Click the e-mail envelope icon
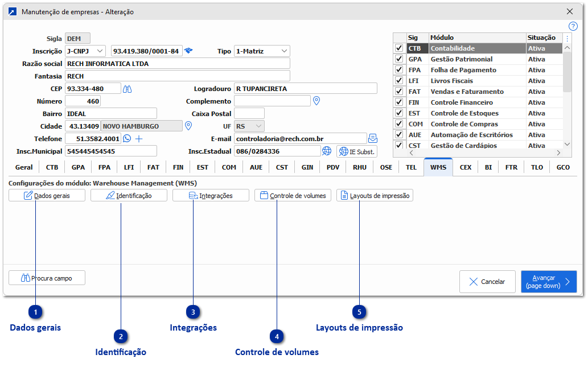The image size is (588, 367). [x=373, y=138]
